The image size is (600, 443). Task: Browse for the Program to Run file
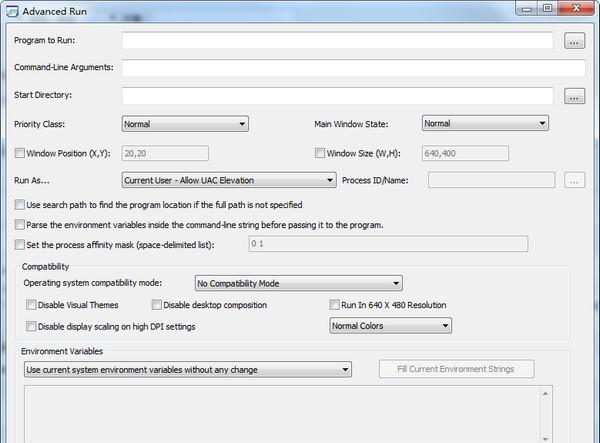pos(574,41)
